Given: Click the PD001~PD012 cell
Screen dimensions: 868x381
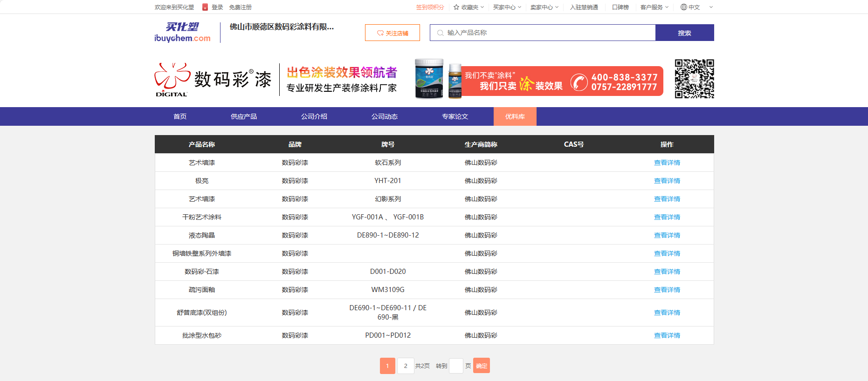Looking at the screenshot, I should pyautogui.click(x=388, y=335).
